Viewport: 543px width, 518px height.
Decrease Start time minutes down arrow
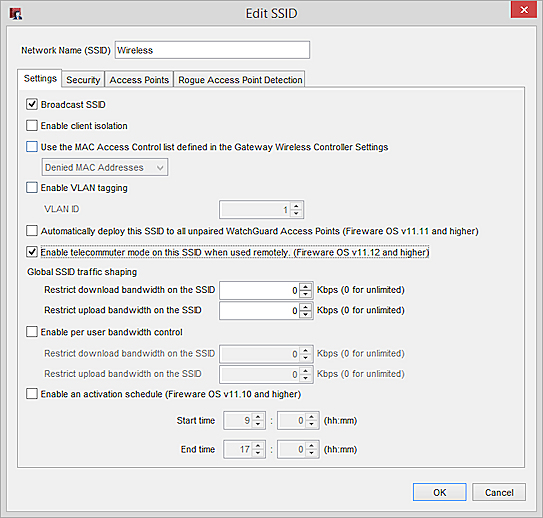tap(312, 425)
